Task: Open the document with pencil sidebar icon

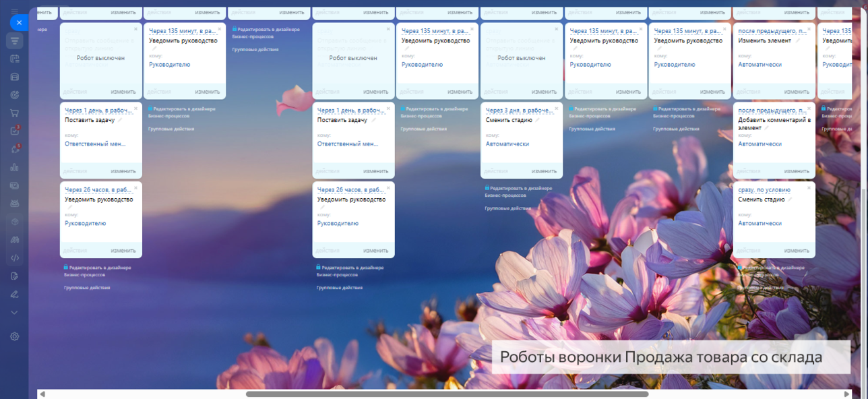Action: 15,276
